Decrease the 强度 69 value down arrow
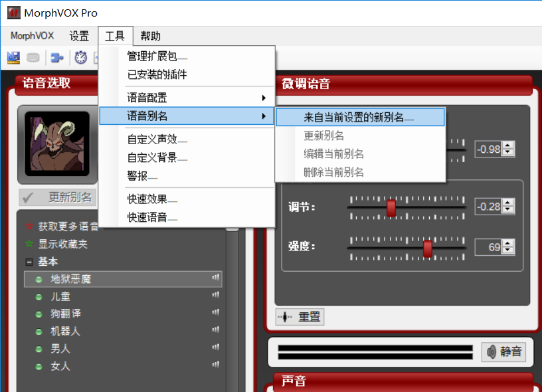This screenshot has width=542, height=392. (507, 250)
